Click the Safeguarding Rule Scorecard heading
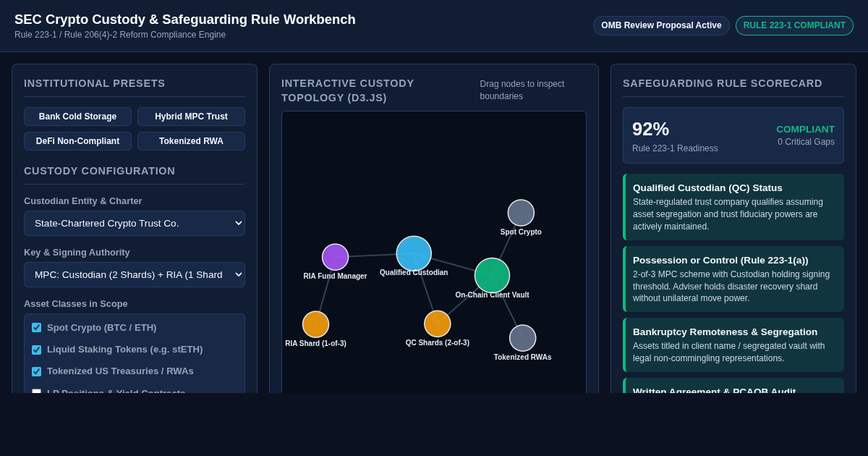This screenshot has height=456, width=868. coord(723,83)
